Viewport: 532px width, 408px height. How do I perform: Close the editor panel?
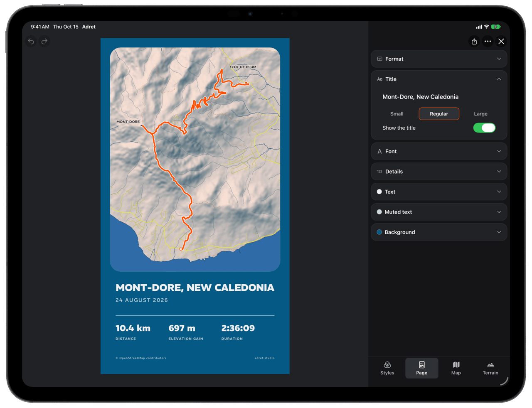pos(501,41)
